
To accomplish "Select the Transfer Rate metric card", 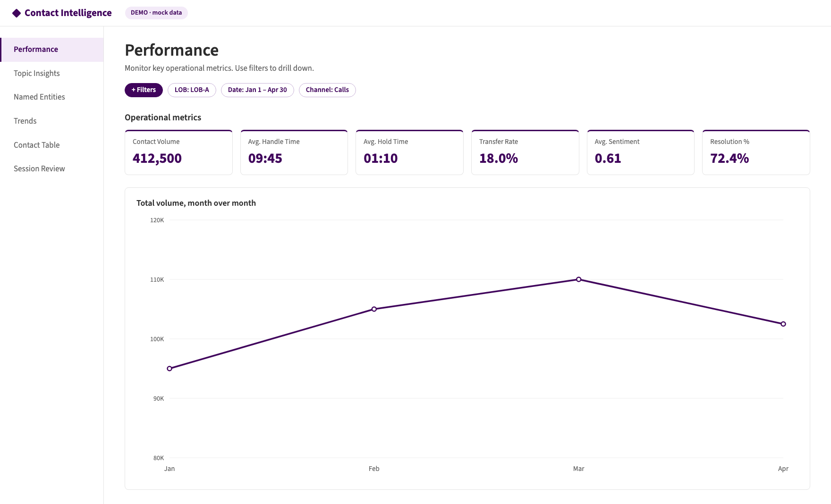I will click(525, 152).
